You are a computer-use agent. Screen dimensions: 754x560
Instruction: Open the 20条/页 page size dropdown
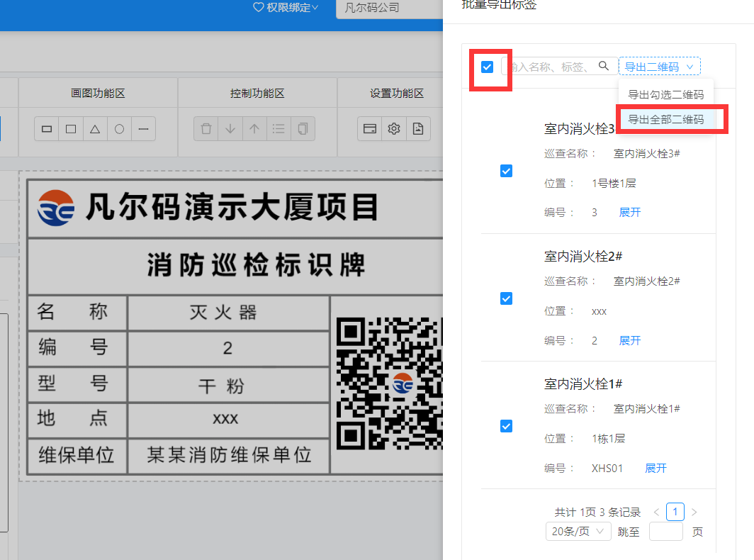[578, 532]
